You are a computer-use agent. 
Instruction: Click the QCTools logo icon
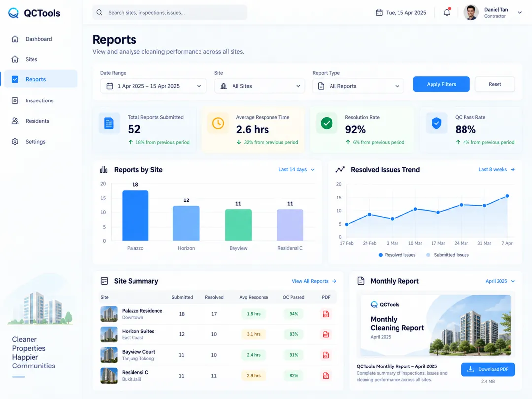[14, 13]
